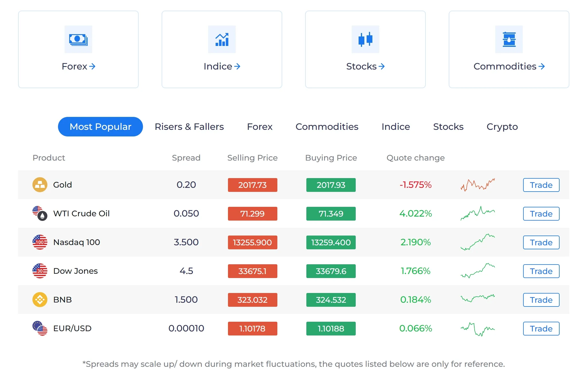Click Trade button for BNB
588x378 pixels.
(541, 300)
